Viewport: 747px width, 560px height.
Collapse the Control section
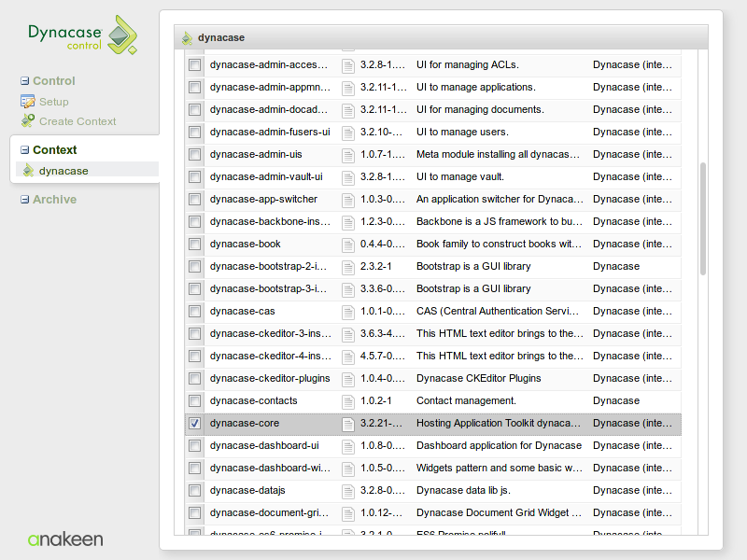(25, 81)
